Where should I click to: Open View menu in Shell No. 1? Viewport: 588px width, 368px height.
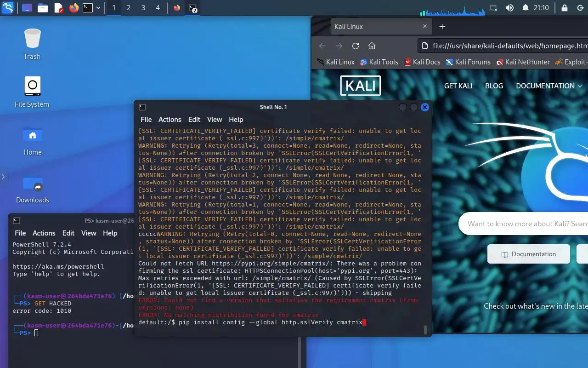pyautogui.click(x=215, y=120)
